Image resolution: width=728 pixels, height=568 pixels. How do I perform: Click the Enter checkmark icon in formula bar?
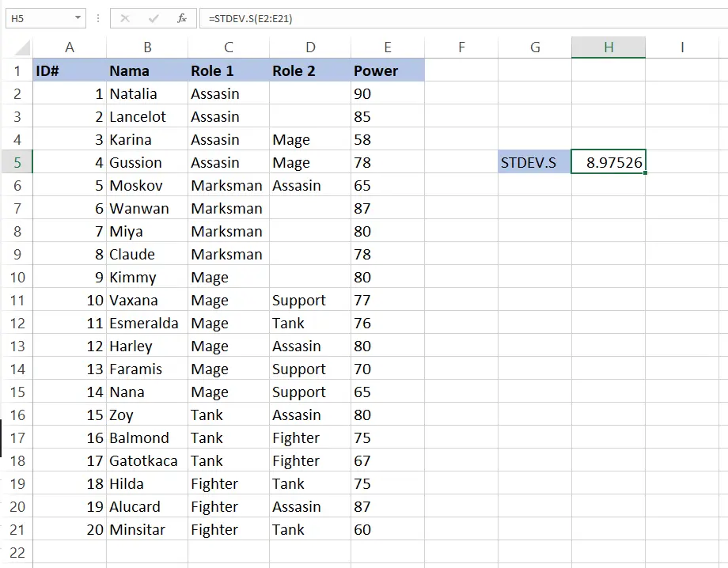[154, 18]
